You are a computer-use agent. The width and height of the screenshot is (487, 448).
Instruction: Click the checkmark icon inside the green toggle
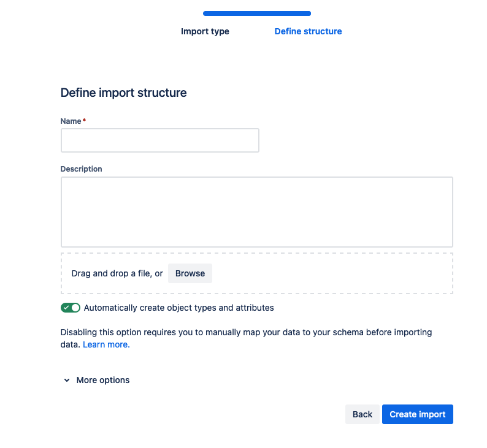pyautogui.click(x=66, y=308)
